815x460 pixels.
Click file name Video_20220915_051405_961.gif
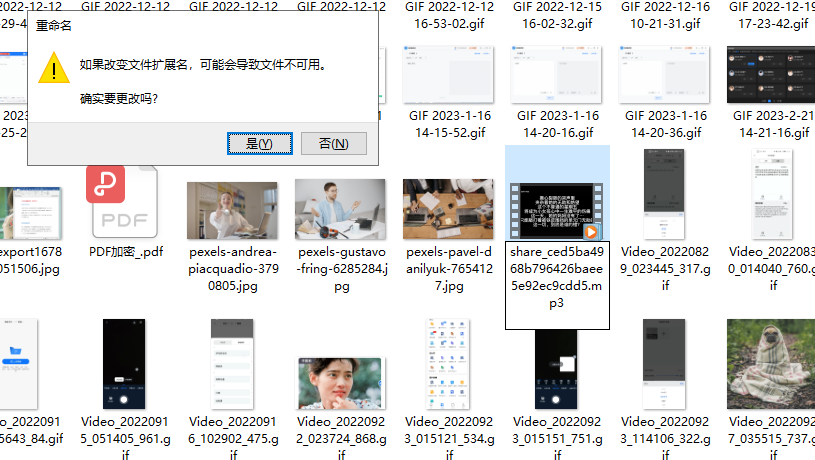[125, 438]
